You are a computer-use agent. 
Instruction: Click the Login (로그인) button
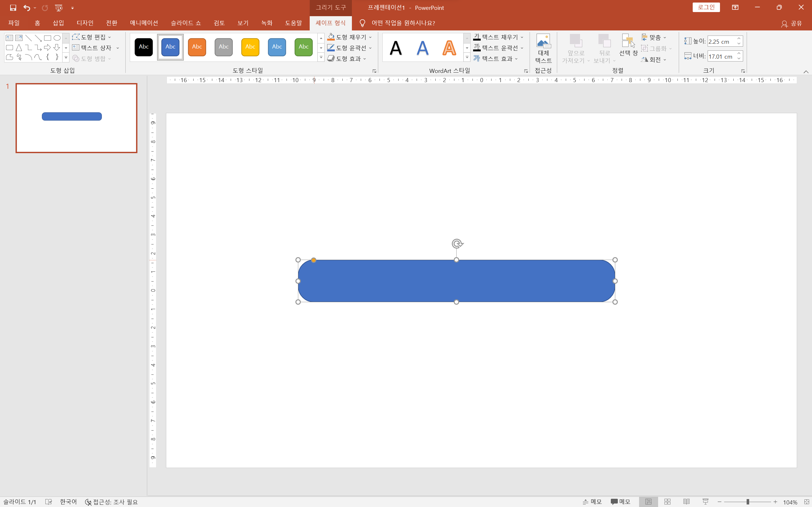(706, 7)
